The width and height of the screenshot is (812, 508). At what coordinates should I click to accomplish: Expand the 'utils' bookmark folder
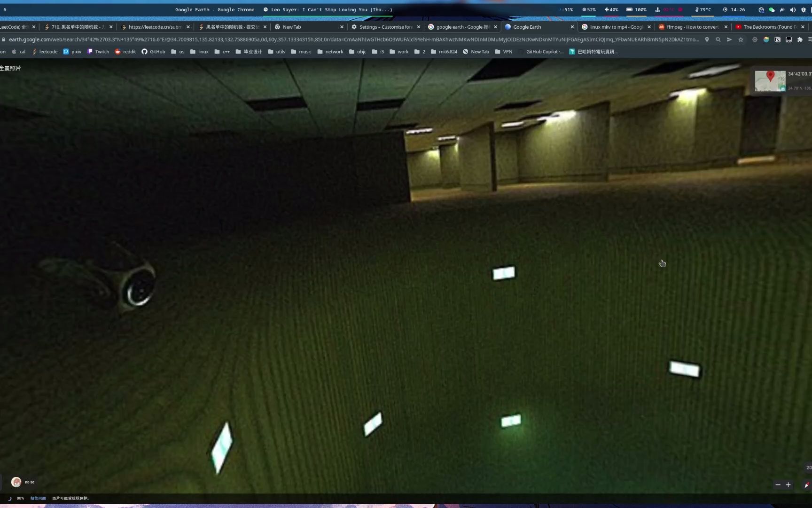(277, 52)
